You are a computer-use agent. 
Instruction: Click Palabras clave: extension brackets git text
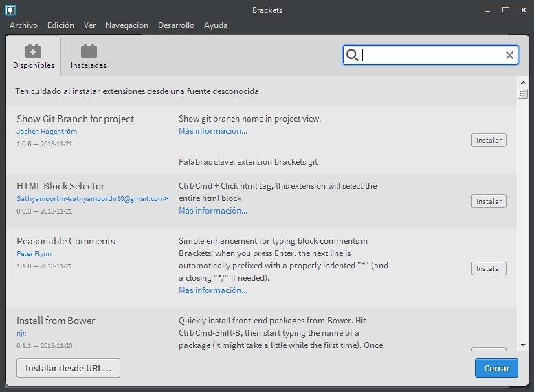point(248,162)
